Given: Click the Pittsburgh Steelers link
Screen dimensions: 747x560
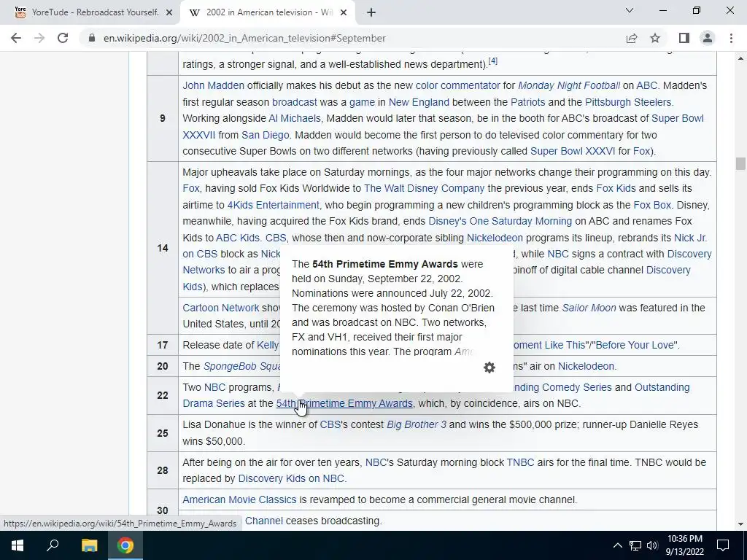Looking at the screenshot, I should tap(628, 102).
